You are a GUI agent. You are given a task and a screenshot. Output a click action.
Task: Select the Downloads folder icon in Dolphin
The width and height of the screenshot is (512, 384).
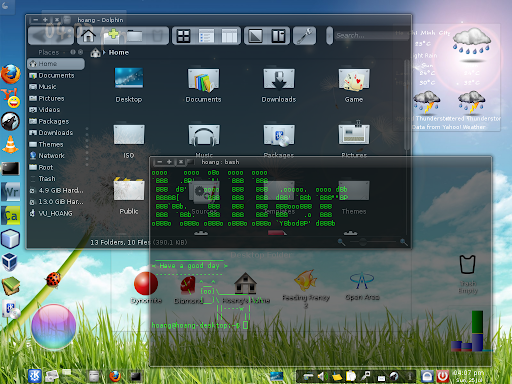(x=279, y=79)
